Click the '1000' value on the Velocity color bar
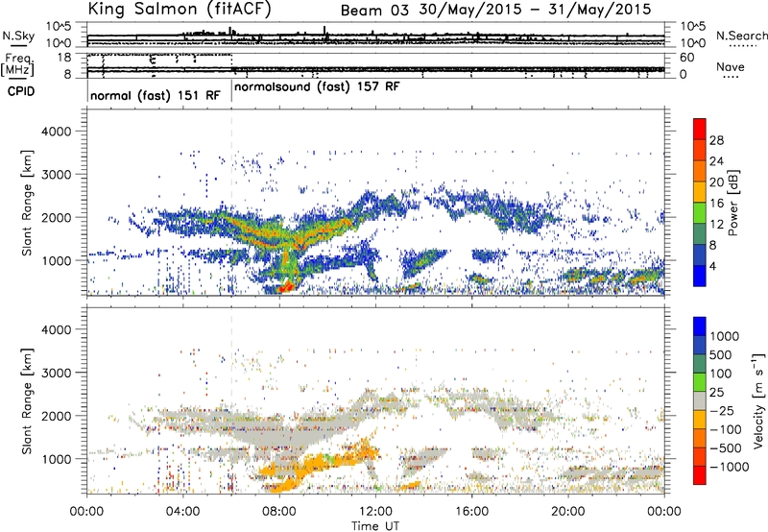 tap(725, 336)
